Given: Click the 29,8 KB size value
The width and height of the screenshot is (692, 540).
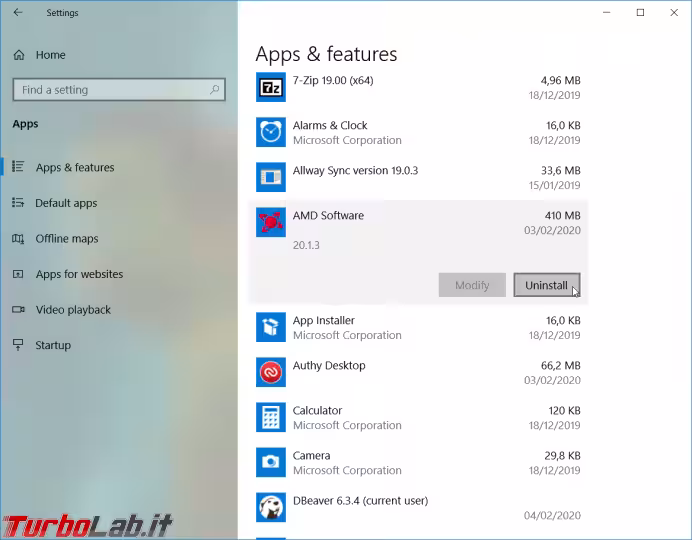Looking at the screenshot, I should tap(562, 455).
